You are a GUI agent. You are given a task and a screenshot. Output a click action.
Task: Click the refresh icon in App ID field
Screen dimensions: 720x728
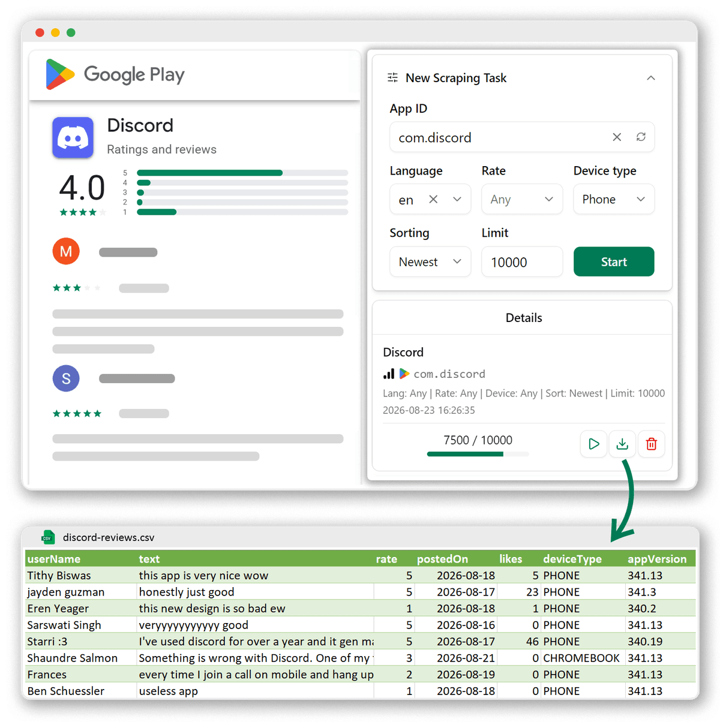641,137
